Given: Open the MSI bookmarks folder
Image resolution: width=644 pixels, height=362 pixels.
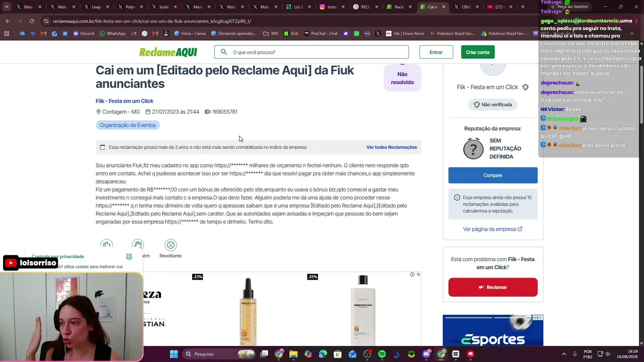Looking at the screenshot, I should click(x=271, y=34).
